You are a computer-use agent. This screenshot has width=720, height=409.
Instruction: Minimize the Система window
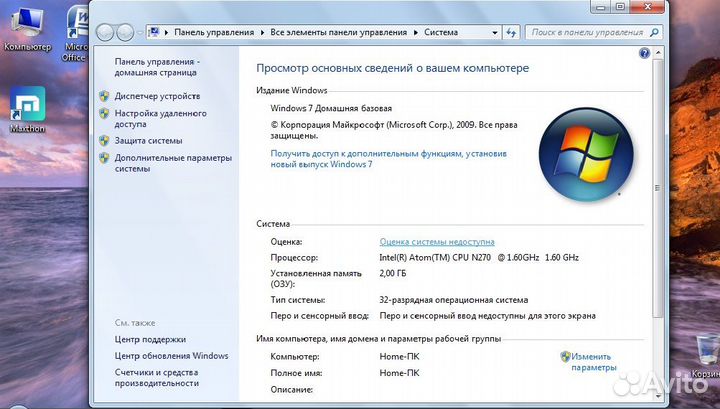pos(601,6)
